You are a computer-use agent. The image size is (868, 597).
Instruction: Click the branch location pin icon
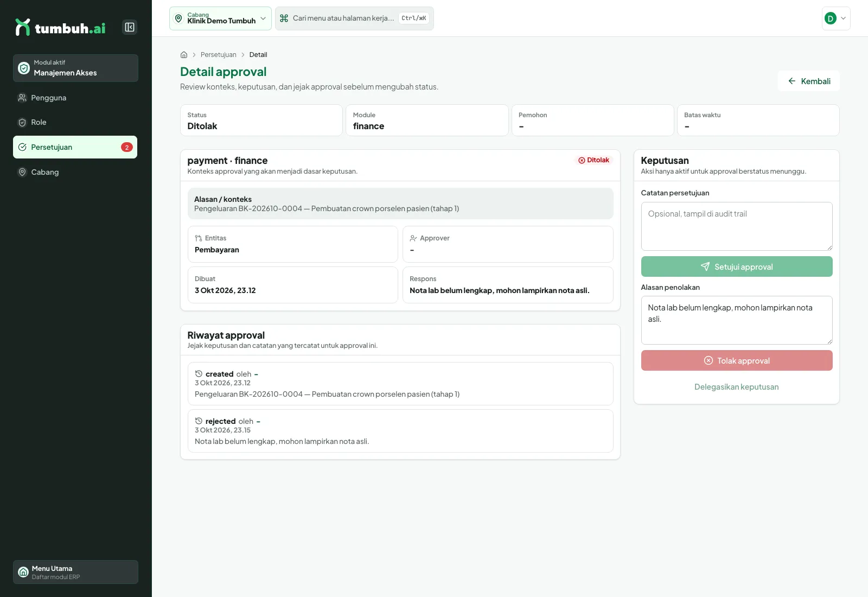tap(178, 18)
